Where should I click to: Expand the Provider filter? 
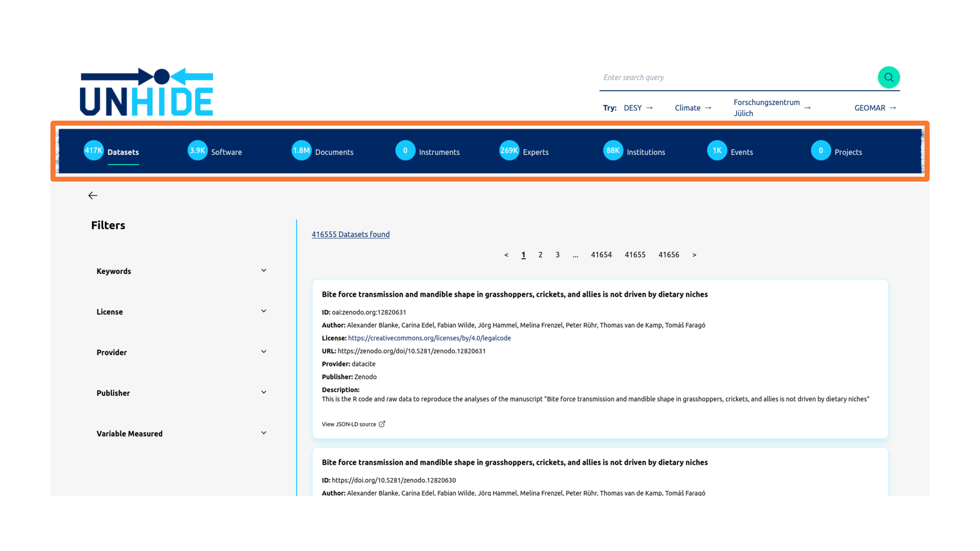263,352
